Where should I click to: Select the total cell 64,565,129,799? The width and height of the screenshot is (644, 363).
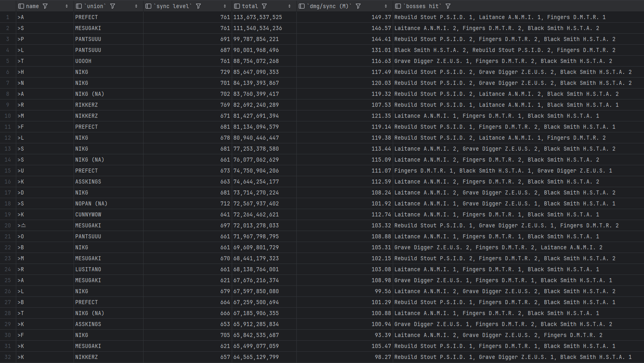(x=264, y=357)
